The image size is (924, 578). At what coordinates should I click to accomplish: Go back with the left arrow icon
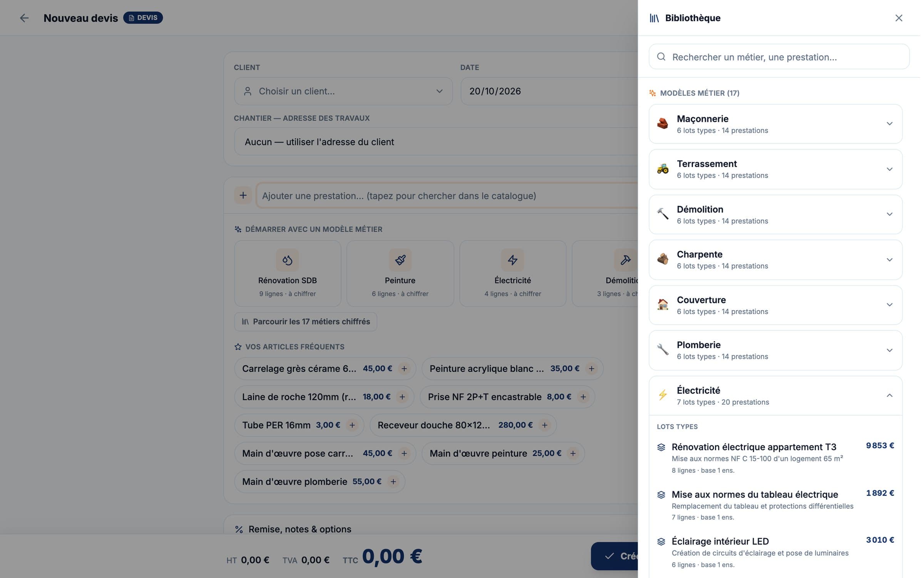24,18
